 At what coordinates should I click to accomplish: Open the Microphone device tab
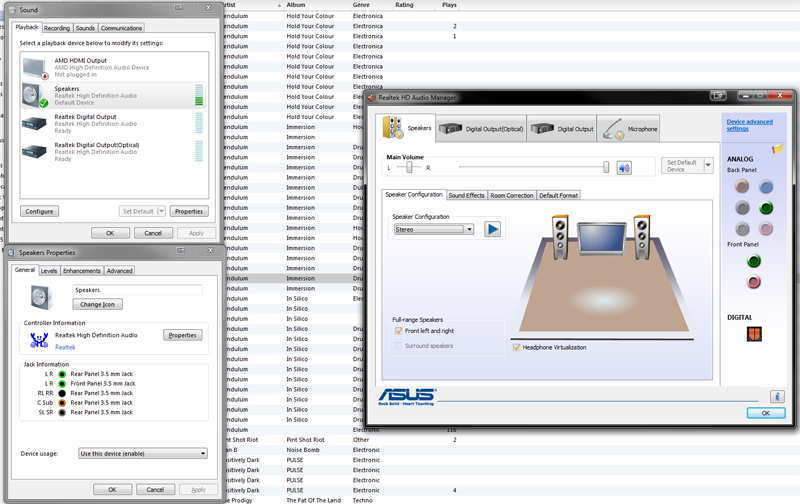pyautogui.click(x=630, y=128)
